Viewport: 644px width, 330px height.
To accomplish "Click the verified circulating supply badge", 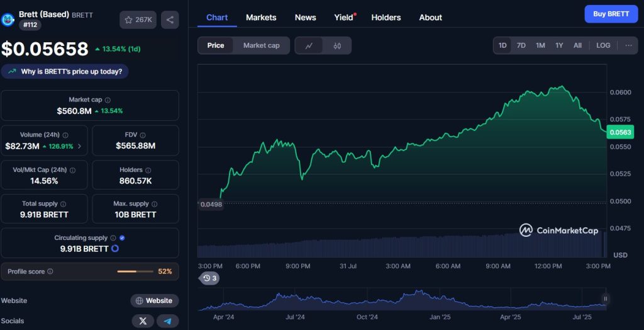I will tap(122, 238).
